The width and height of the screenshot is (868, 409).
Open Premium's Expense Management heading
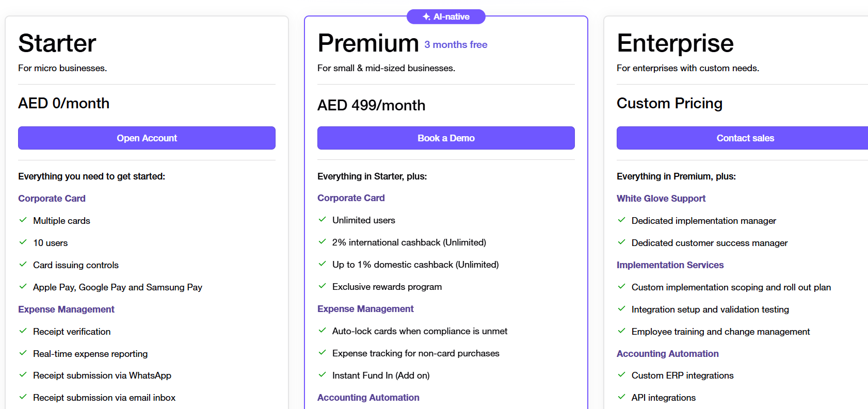(x=365, y=309)
